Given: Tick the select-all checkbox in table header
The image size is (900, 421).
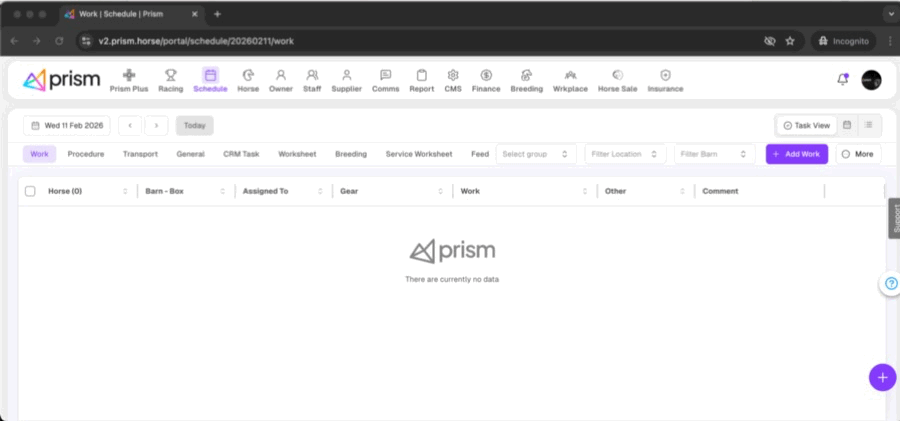Looking at the screenshot, I should [30, 191].
